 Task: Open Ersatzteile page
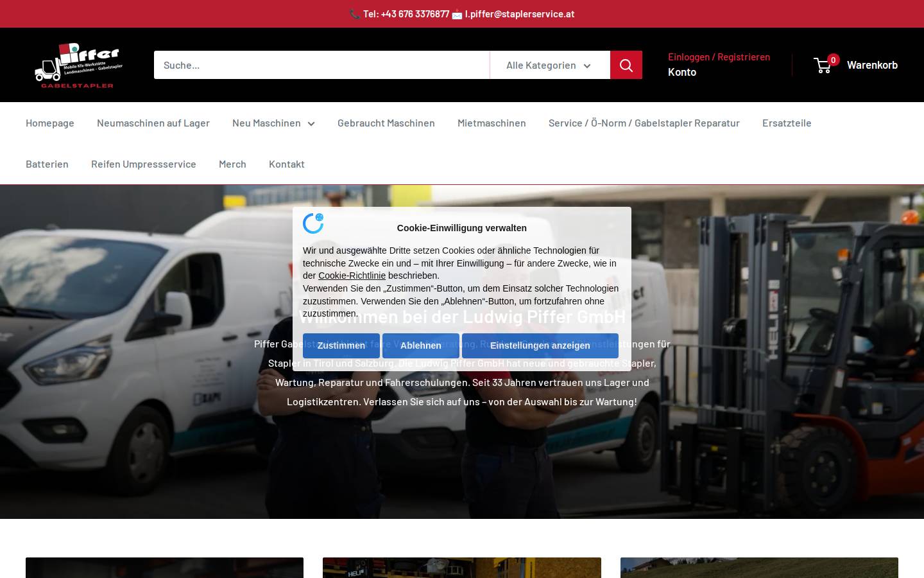coord(787,123)
